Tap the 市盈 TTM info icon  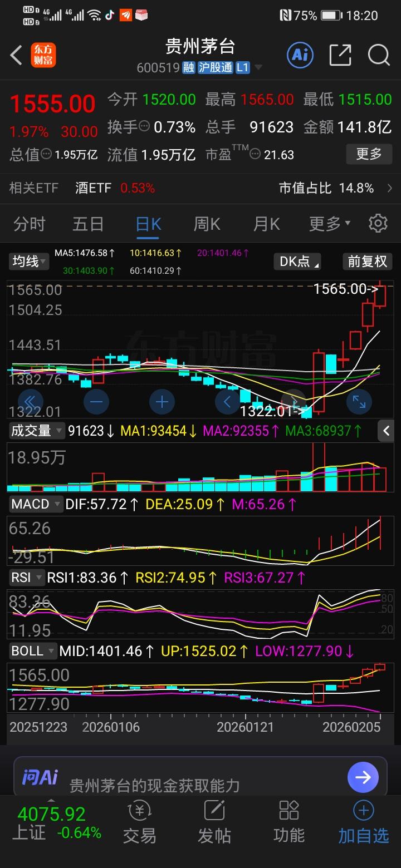tap(255, 154)
